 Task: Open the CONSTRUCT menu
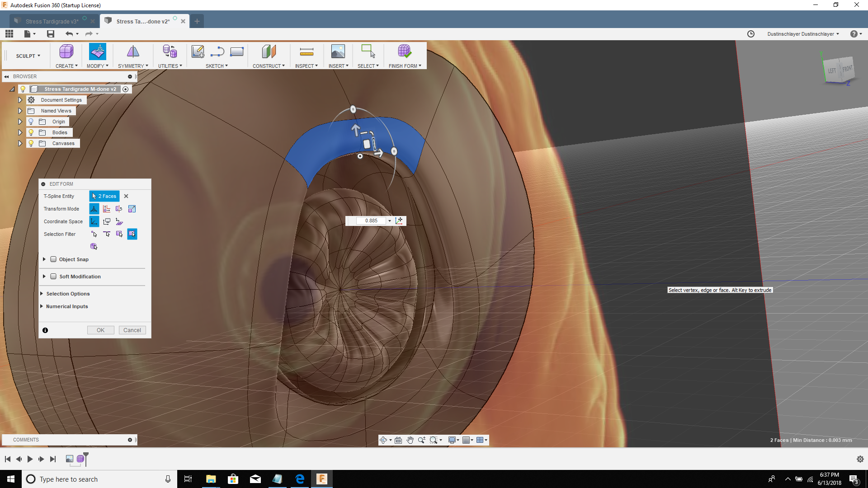pyautogui.click(x=269, y=66)
